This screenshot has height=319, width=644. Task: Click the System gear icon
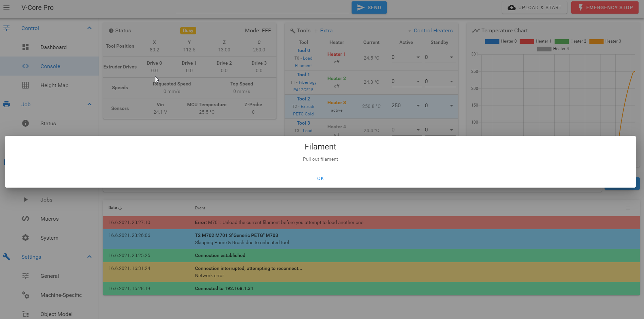tap(26, 238)
